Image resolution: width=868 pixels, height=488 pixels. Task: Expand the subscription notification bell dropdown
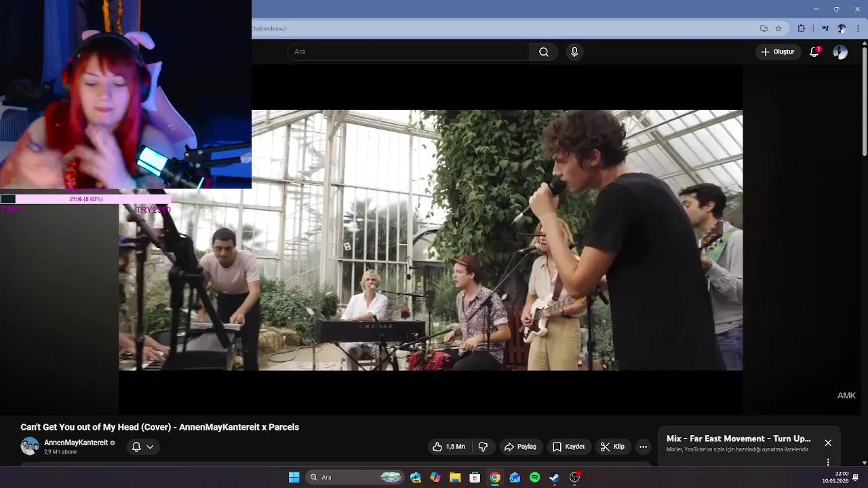tap(142, 447)
